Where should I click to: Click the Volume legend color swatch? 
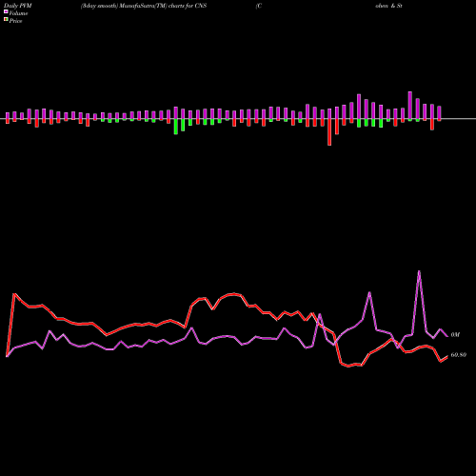point(6,12)
